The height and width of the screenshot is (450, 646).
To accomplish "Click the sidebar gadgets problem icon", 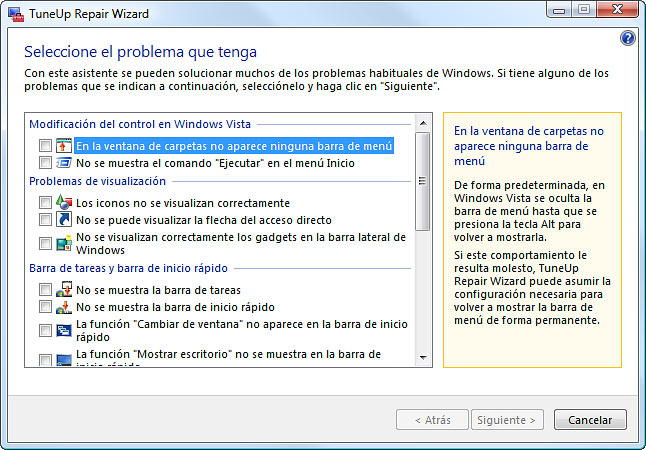I will pos(64,243).
